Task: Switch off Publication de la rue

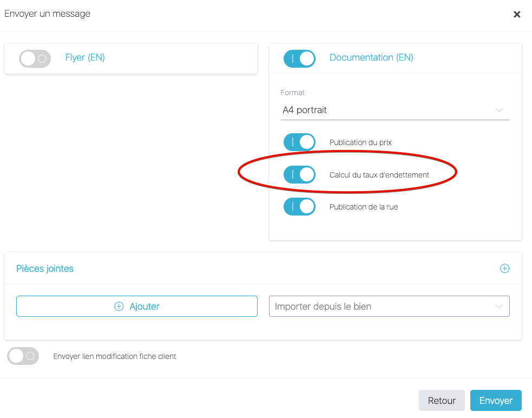Action: tap(299, 207)
